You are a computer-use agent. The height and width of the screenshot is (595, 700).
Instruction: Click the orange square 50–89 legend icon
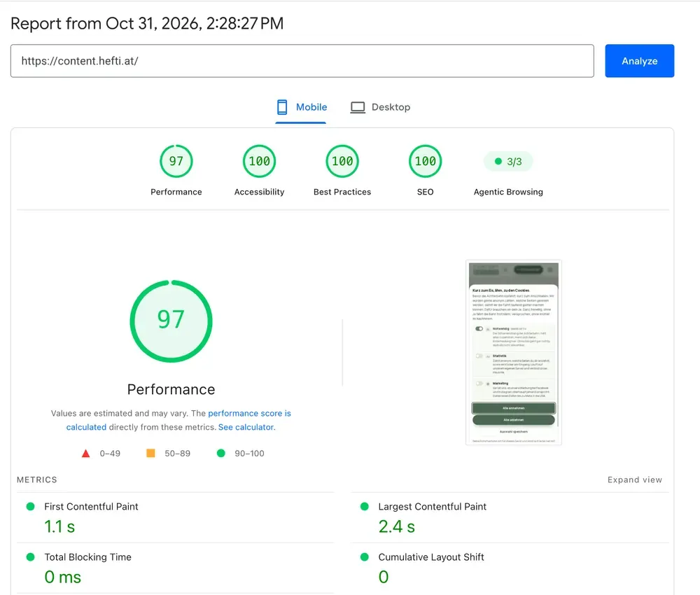(150, 453)
